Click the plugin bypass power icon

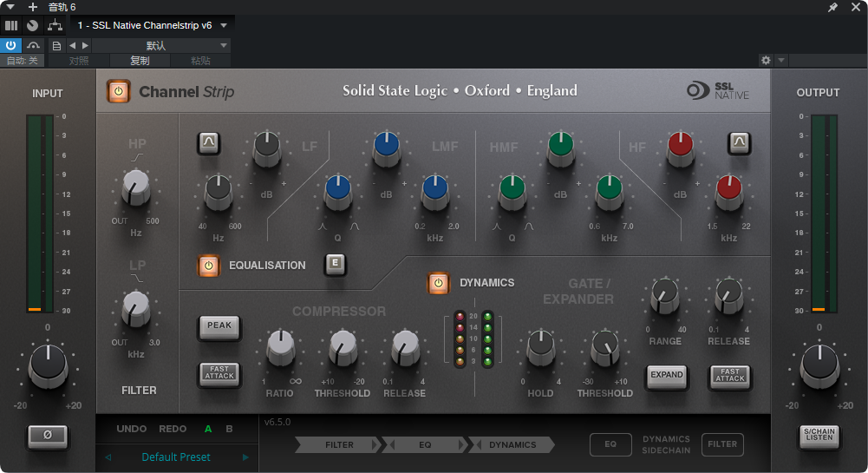coord(10,45)
